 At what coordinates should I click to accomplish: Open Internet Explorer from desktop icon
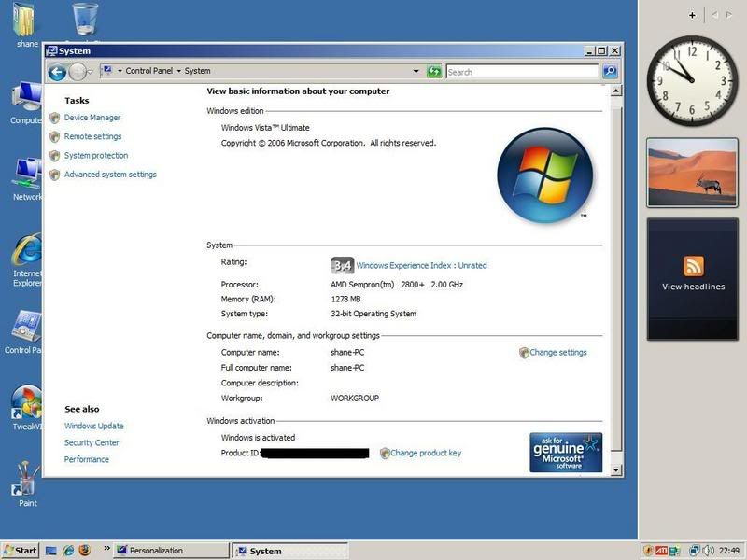tap(26, 252)
